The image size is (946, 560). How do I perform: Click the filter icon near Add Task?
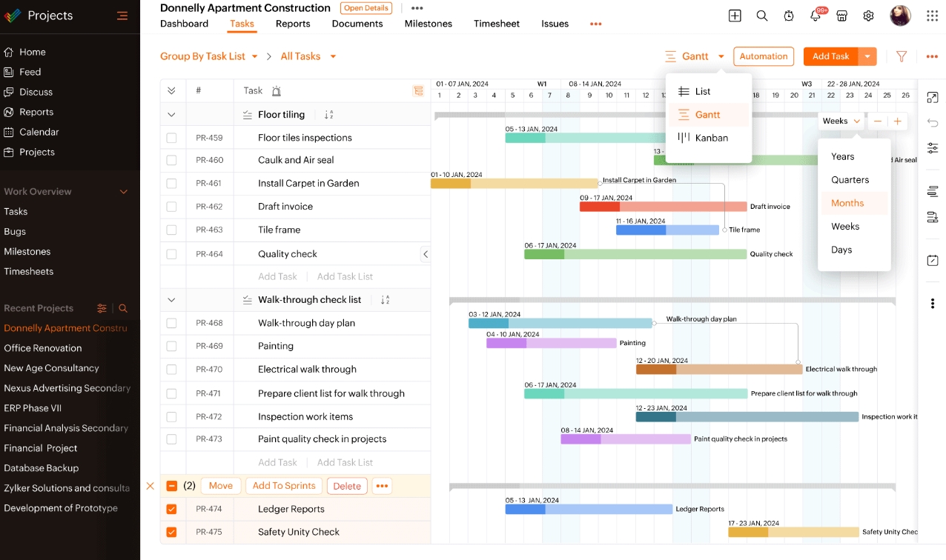pyautogui.click(x=902, y=56)
